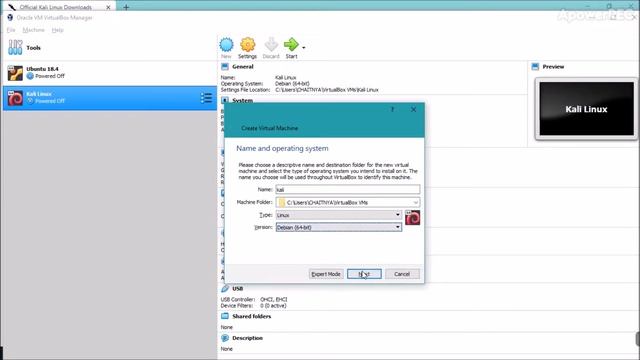This screenshot has width=640, height=360.
Task: Click Next in Create Virtual Machine dialog
Action: coord(364,274)
